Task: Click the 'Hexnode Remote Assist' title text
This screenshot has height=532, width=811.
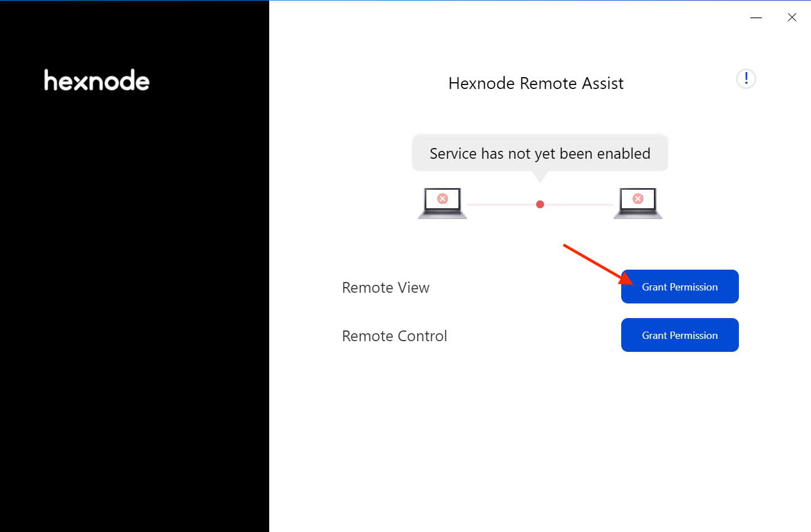Action: point(536,83)
